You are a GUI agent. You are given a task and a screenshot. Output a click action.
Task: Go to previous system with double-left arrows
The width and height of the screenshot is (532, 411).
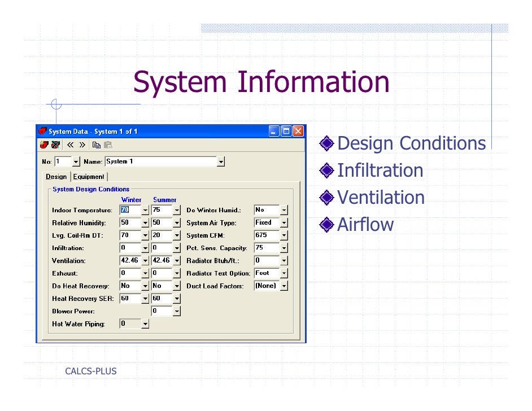[70, 145]
